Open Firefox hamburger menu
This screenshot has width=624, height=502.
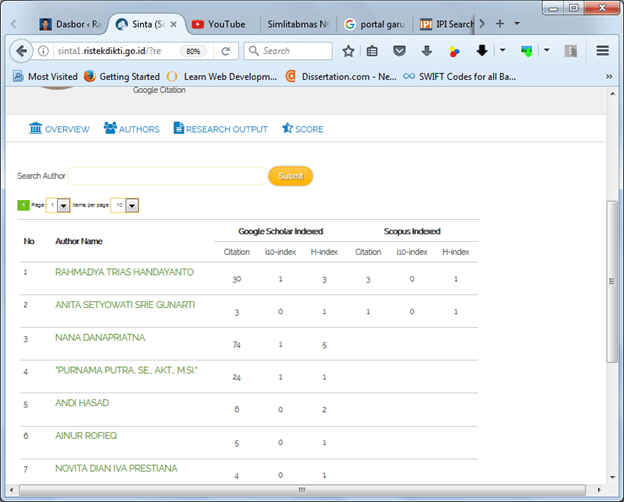click(603, 51)
